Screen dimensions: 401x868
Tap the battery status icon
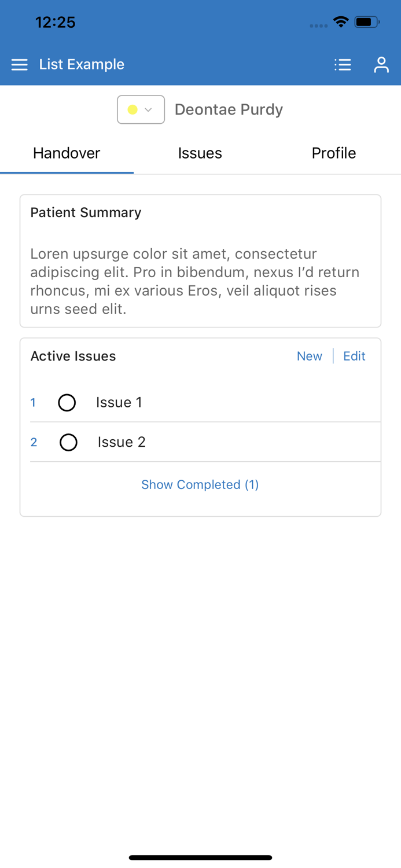tap(367, 23)
